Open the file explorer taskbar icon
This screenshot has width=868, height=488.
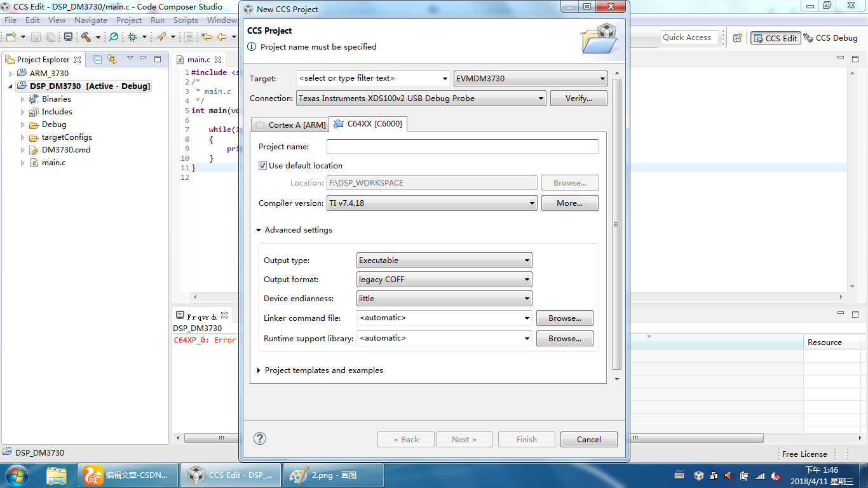point(57,475)
